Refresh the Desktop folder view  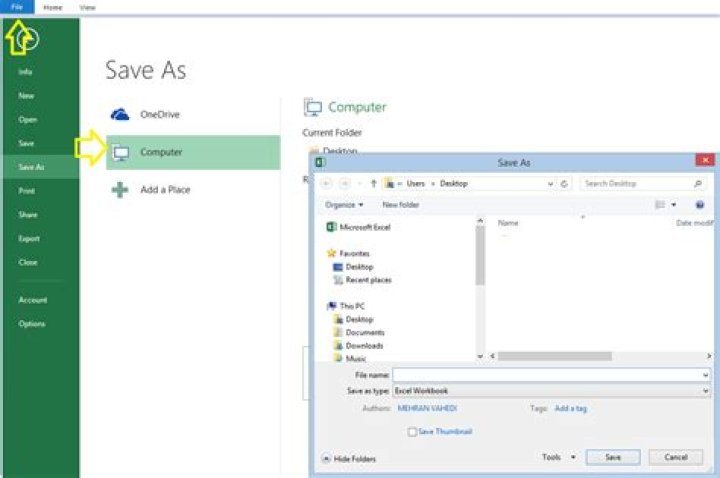click(x=564, y=184)
